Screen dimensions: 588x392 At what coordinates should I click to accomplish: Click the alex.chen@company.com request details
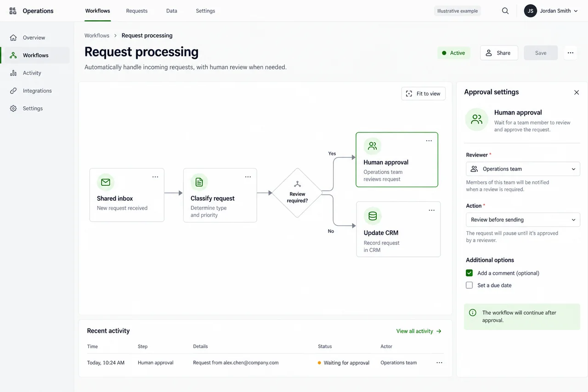pyautogui.click(x=236, y=363)
